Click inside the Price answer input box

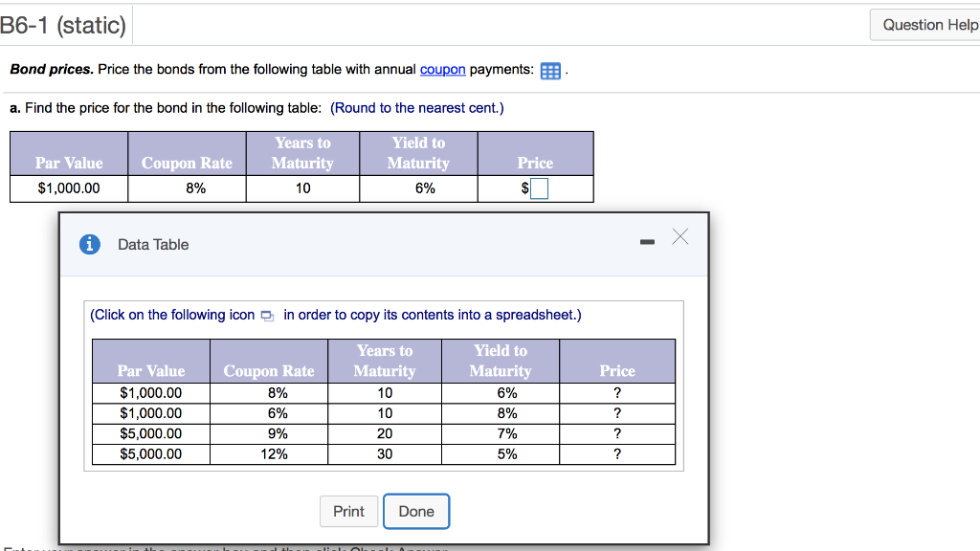coord(541,188)
